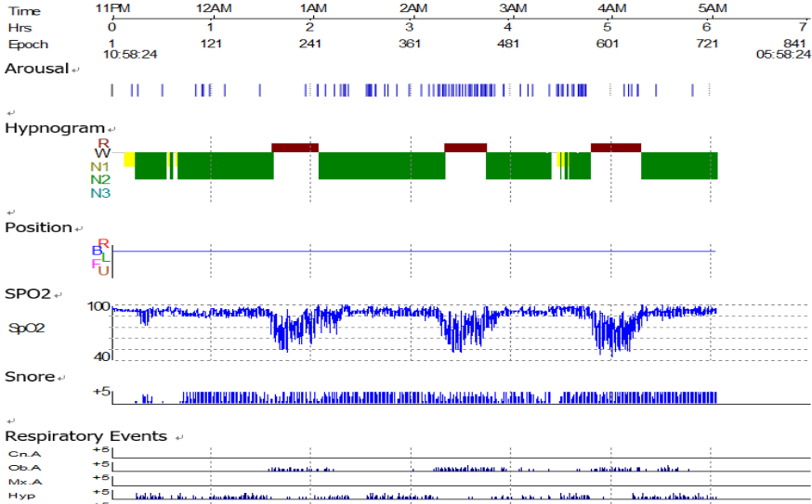
Task: Click the REM block spanning the 4AM line
Action: coord(616,148)
